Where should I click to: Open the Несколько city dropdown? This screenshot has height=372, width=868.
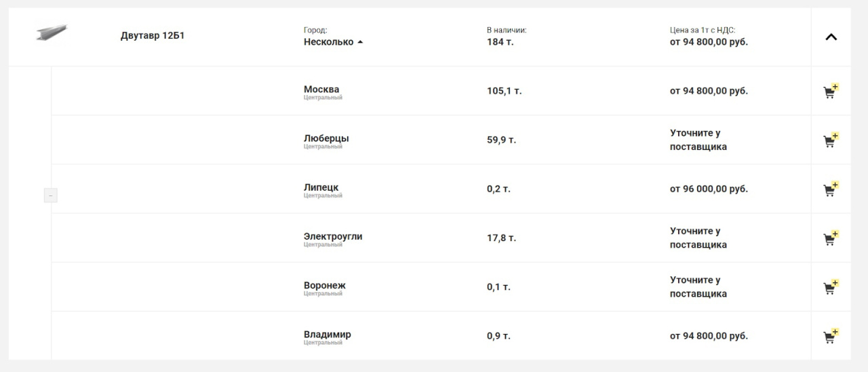[333, 42]
